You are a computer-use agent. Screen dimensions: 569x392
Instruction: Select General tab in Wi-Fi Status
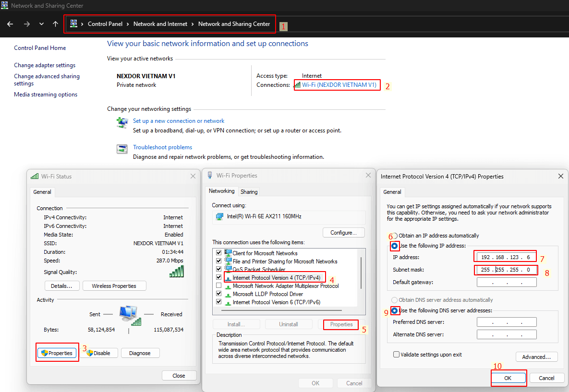pyautogui.click(x=42, y=192)
